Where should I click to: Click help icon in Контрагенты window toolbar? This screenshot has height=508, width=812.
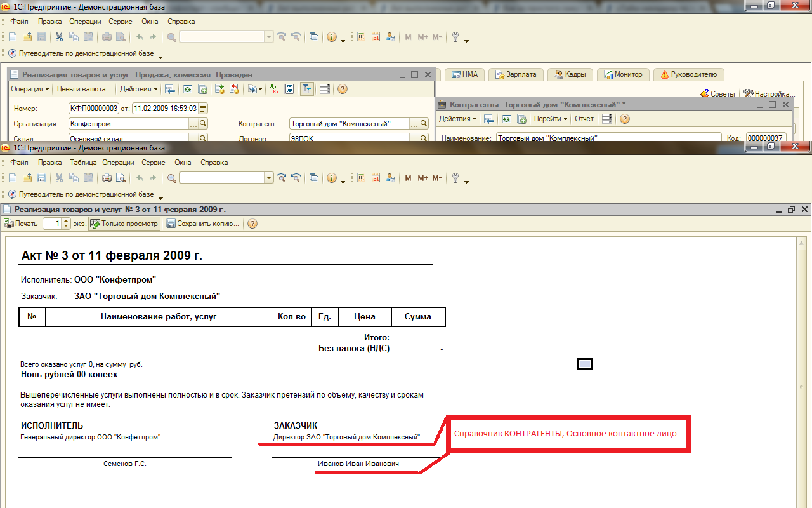tap(624, 119)
